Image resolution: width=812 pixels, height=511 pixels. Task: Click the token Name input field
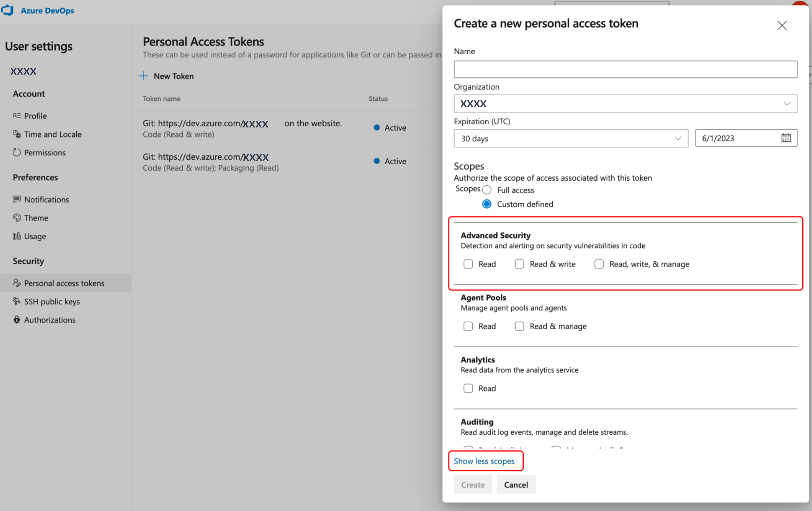click(625, 69)
